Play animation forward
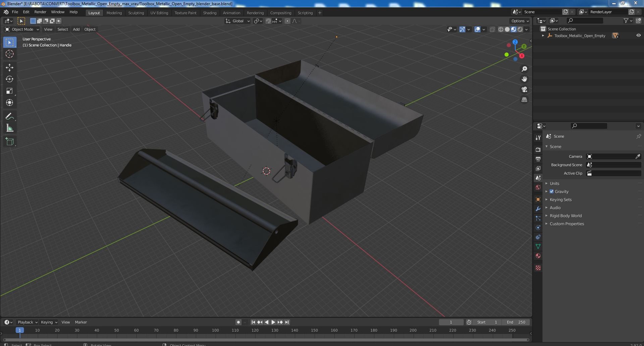This screenshot has width=644, height=346. pyautogui.click(x=273, y=322)
